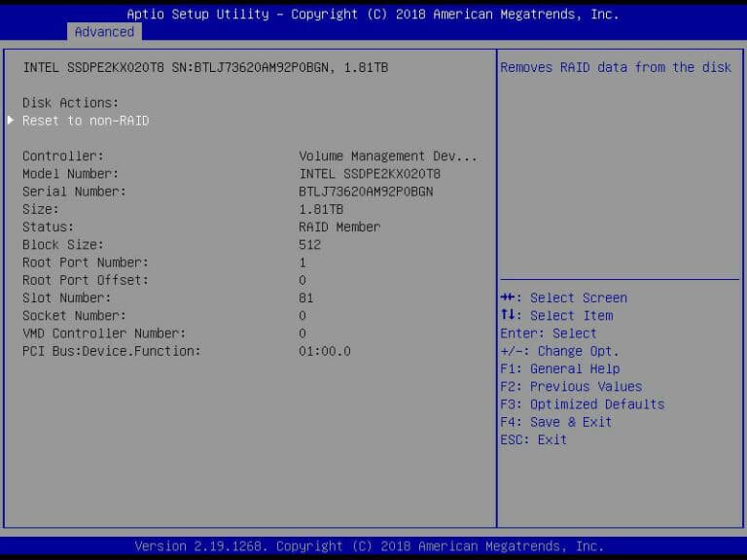
Task: Click the block size value 512
Action: [x=309, y=245]
